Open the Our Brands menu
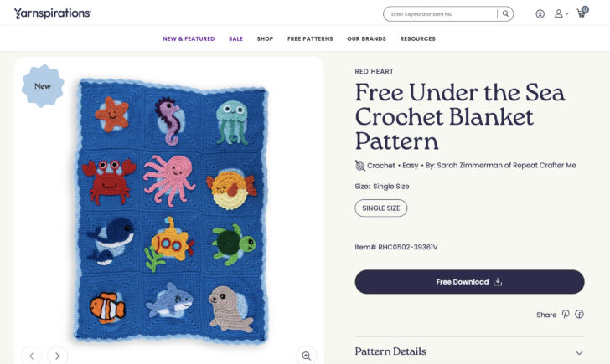The image size is (610, 364). [366, 39]
